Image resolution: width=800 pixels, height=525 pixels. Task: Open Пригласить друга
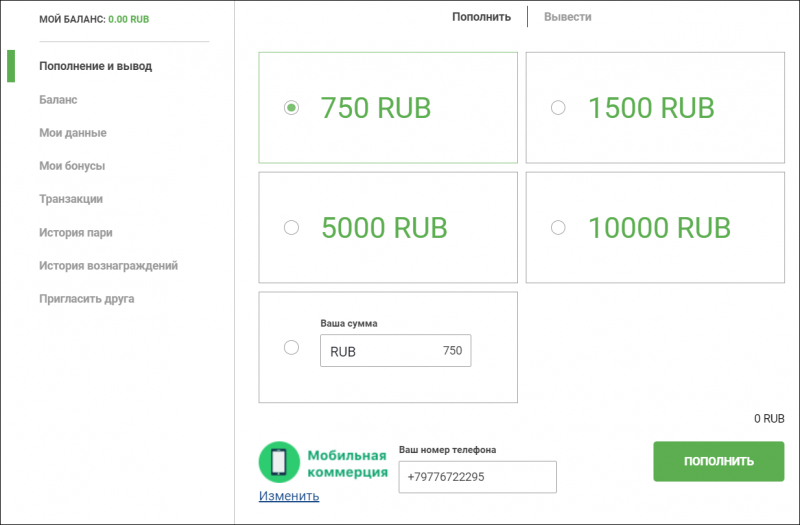pos(87,299)
